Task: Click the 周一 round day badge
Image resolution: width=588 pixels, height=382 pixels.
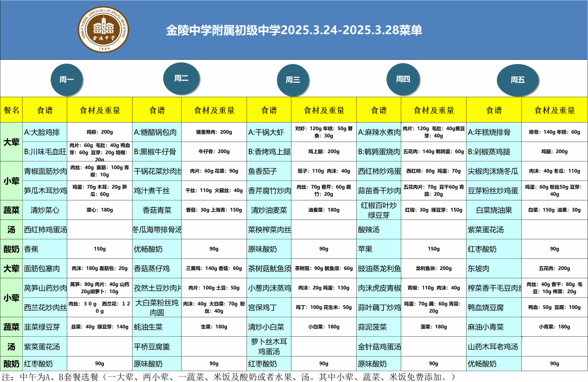Action: (x=67, y=80)
